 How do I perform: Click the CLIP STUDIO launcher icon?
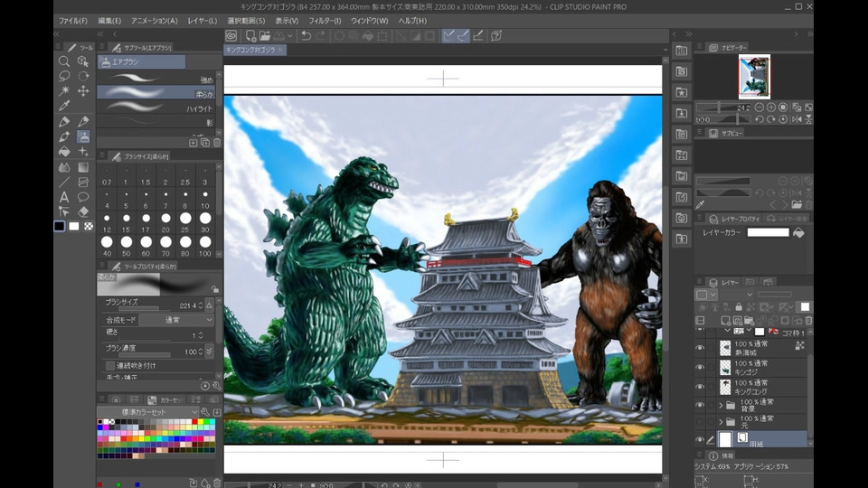[231, 36]
